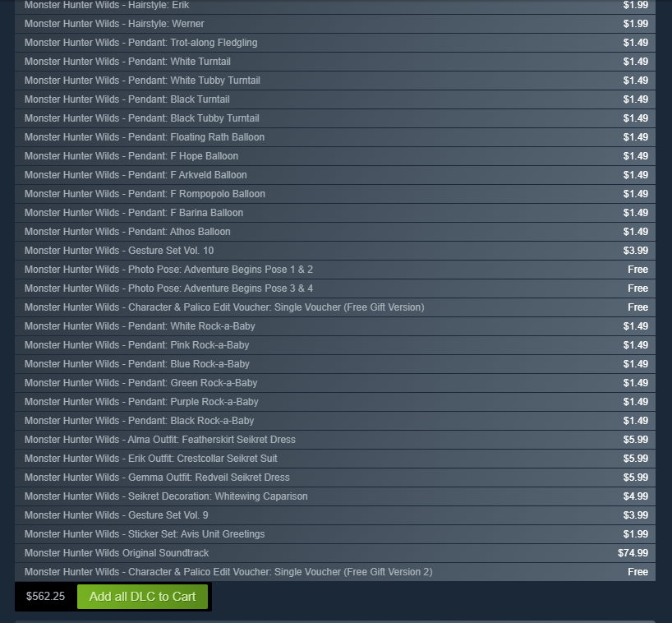672x623 pixels.
Task: Open Pendant: Pink Rock-a-Baby row
Action: 335,344
